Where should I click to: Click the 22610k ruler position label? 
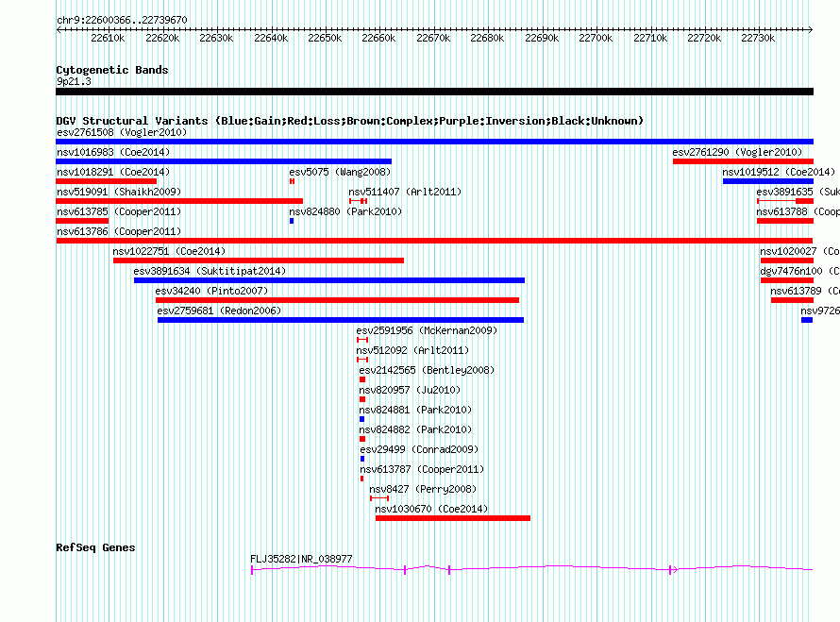point(108,38)
